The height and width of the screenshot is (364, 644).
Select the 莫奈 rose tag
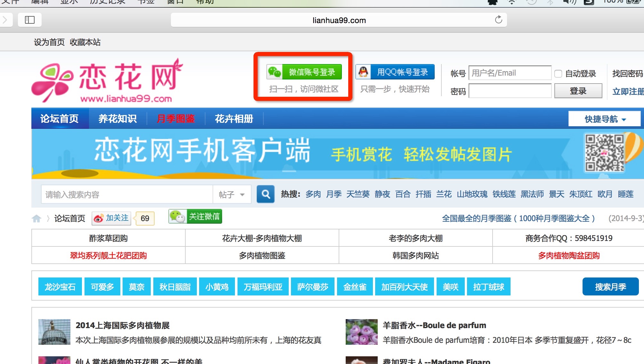tap(137, 286)
